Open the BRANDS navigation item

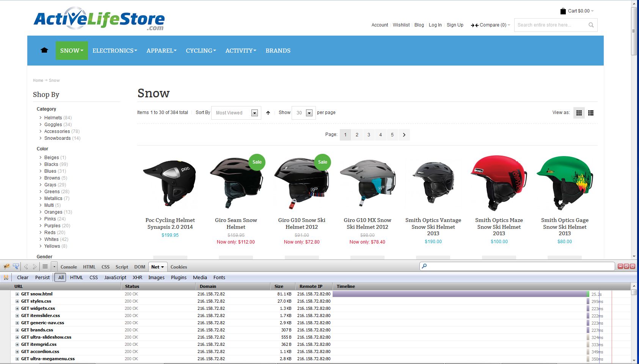point(278,50)
